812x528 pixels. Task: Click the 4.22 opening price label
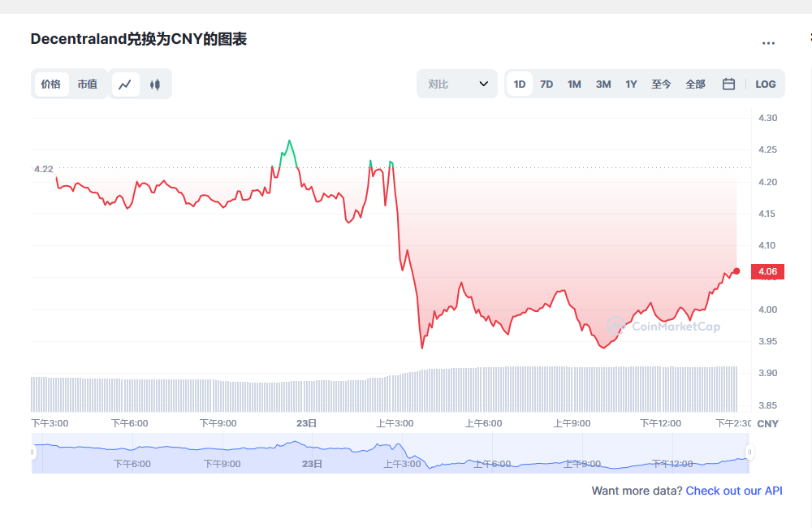coord(44,169)
